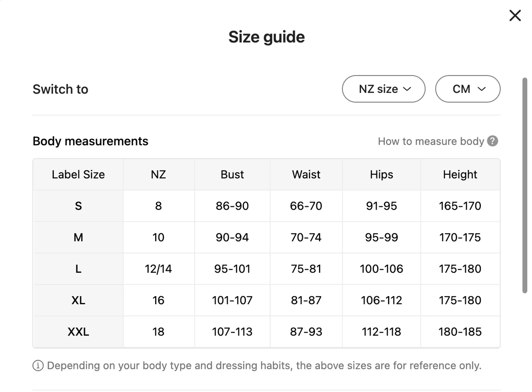Viewport: 532px width, 392px height.
Task: Click the Waist column header
Action: [306, 175]
